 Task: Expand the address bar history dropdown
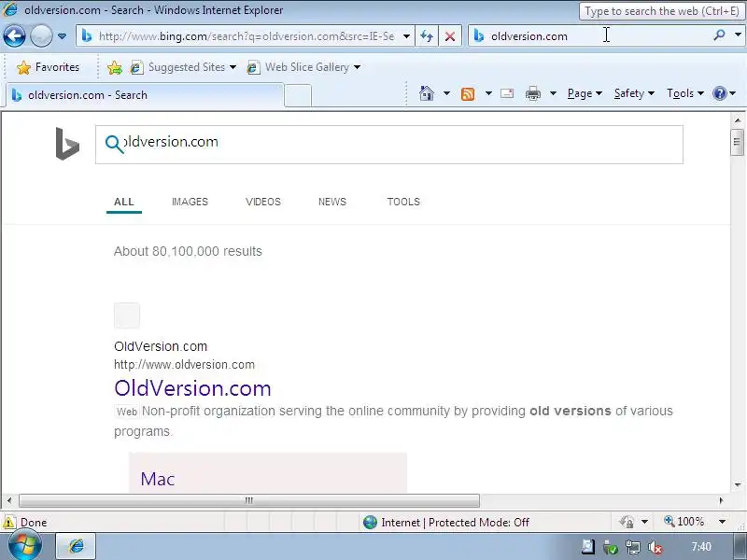[x=406, y=36]
